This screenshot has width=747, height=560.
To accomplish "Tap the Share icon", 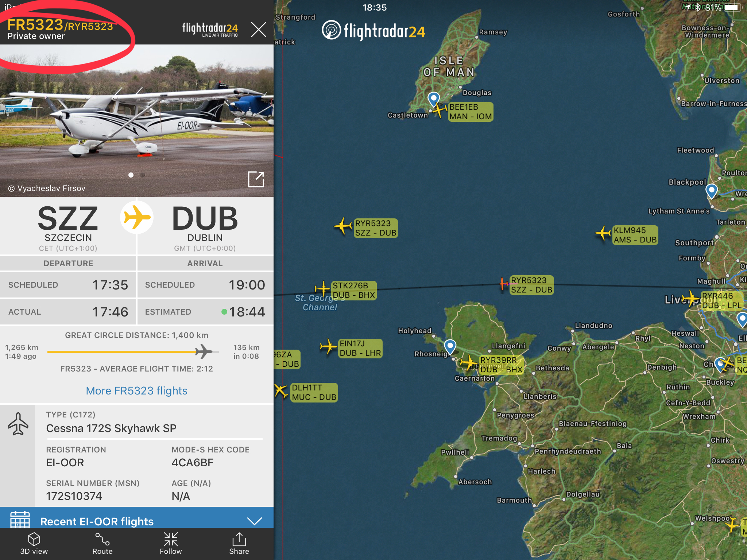I will coord(239,539).
